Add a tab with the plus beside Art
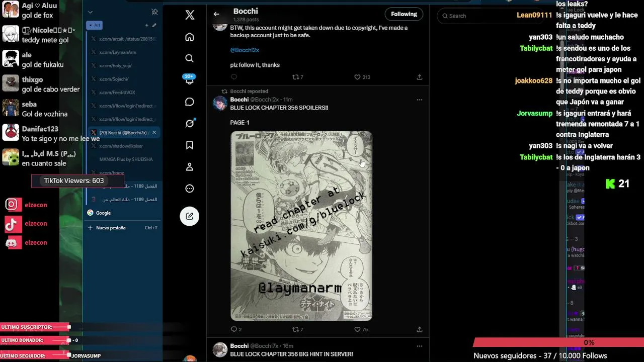 pyautogui.click(x=147, y=25)
